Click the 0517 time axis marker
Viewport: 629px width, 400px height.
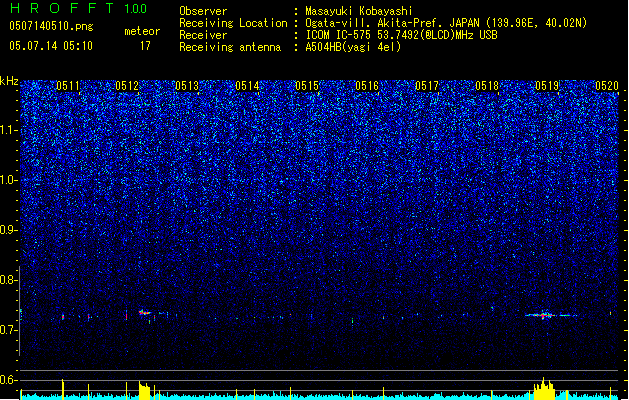coord(427,86)
